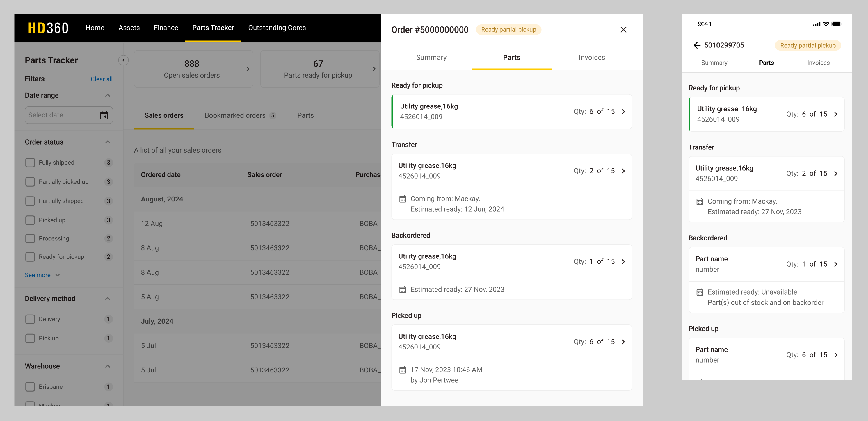This screenshot has width=868, height=421.
Task: Enable the Delivery method checkbox
Action: [x=30, y=319]
